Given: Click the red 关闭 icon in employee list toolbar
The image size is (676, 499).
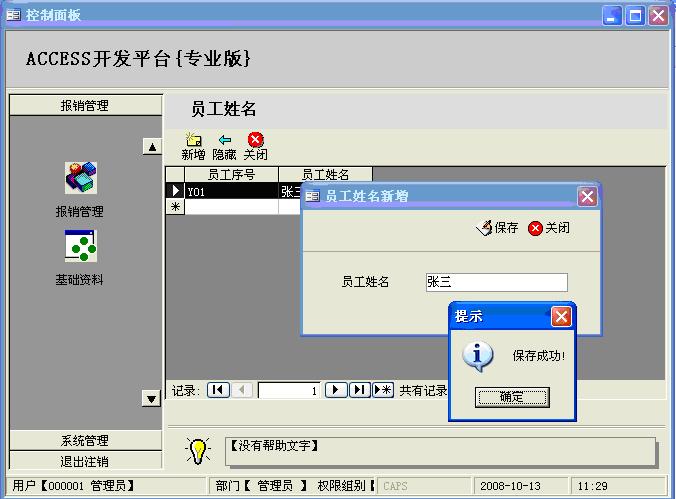Looking at the screenshot, I should 255,139.
